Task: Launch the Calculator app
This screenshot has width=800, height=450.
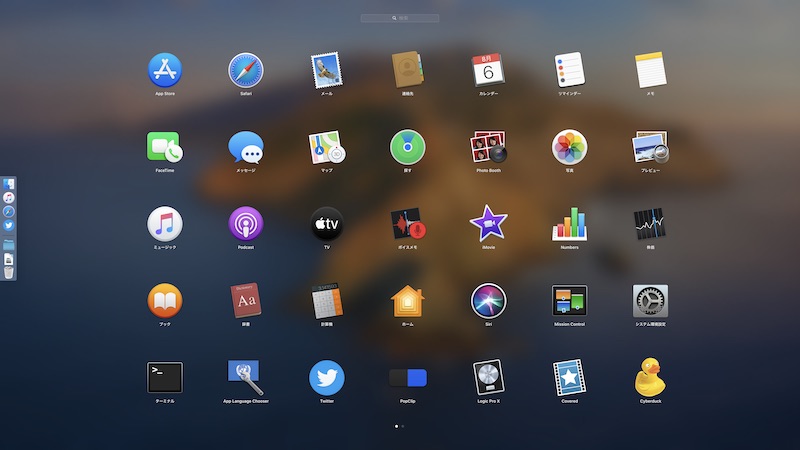Action: point(327,301)
